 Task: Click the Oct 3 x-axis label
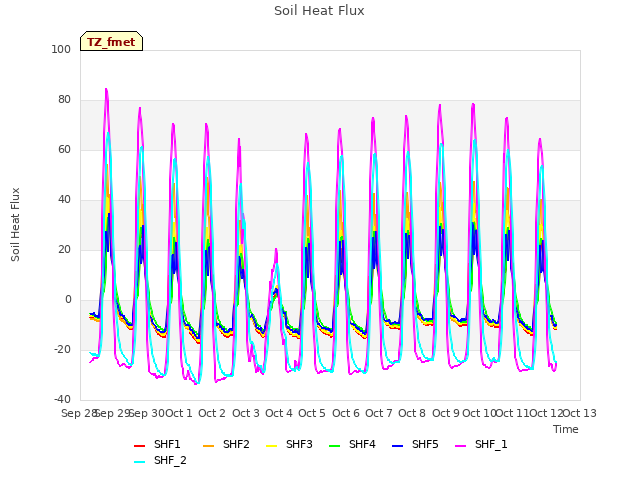coord(246,413)
